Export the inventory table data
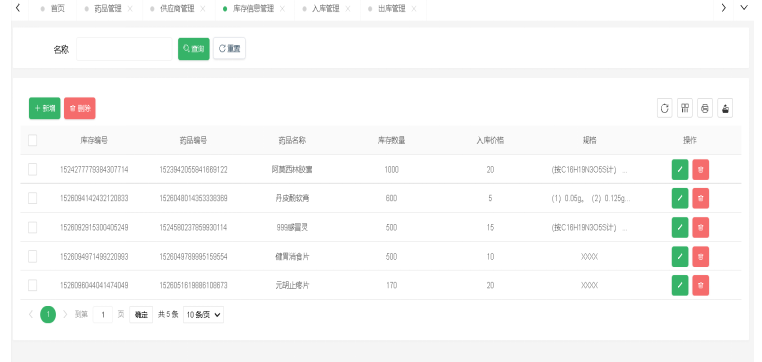The image size is (762, 362). coord(725,108)
